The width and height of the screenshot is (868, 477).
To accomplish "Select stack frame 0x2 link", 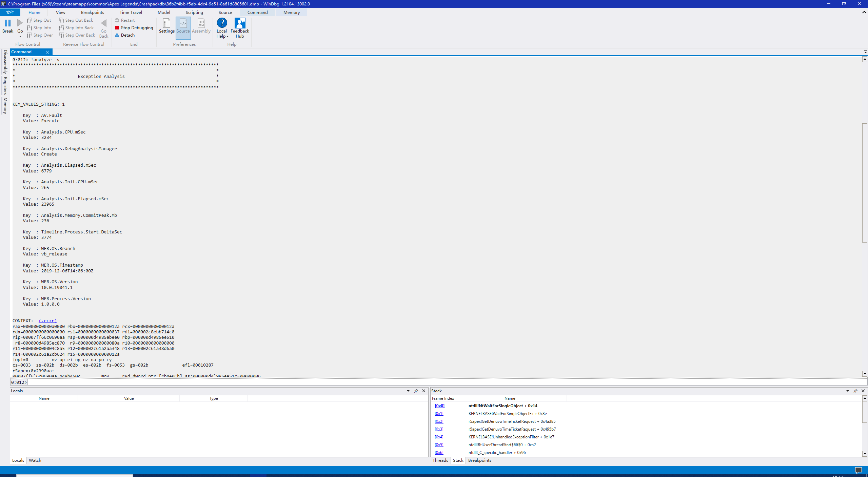I will coord(439,421).
